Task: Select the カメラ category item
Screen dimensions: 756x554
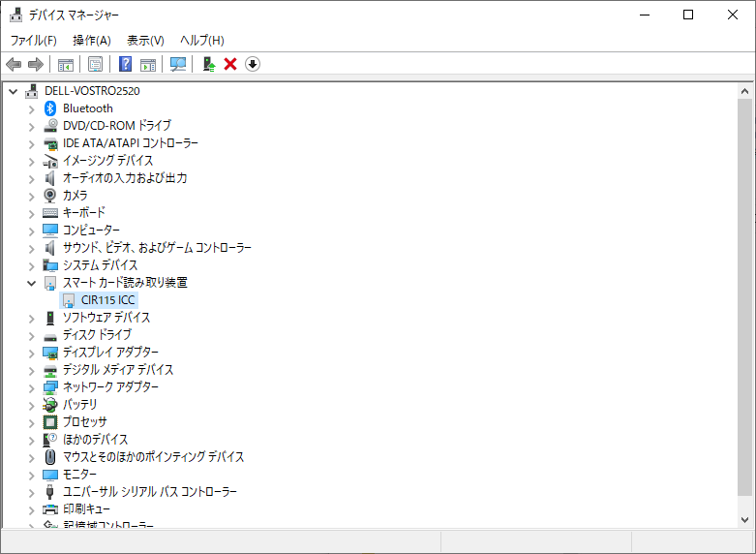Action: (75, 196)
